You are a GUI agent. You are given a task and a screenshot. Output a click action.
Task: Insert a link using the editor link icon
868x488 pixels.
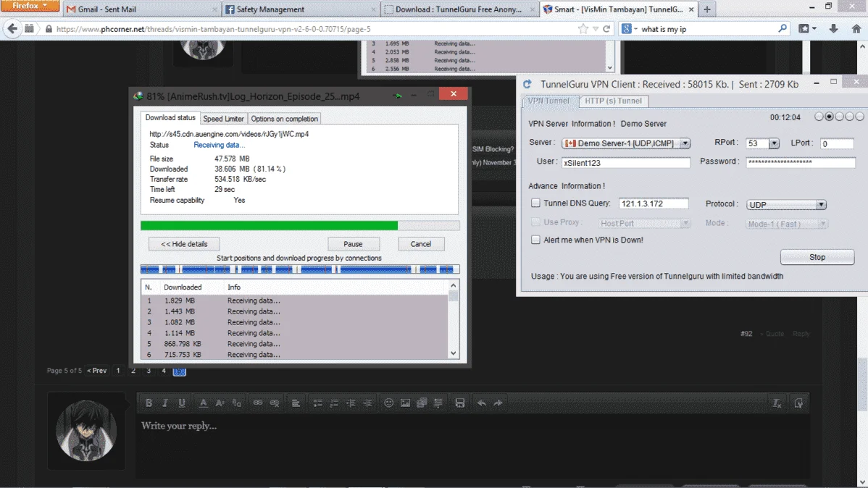tap(258, 403)
